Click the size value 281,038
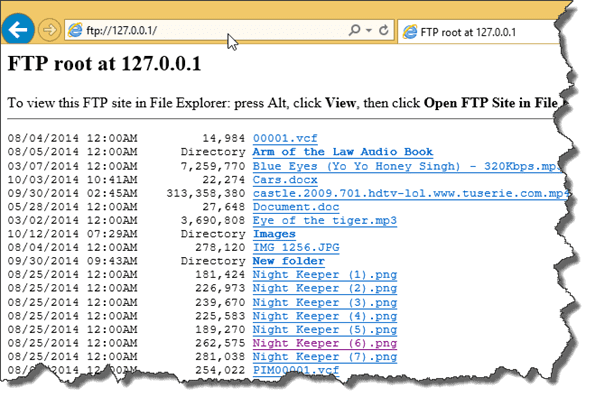The height and width of the screenshot is (406, 595). click(220, 357)
